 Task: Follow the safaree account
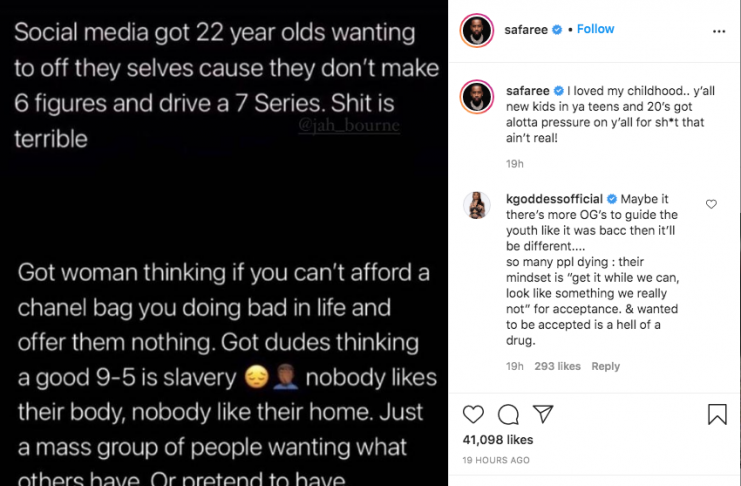[596, 29]
